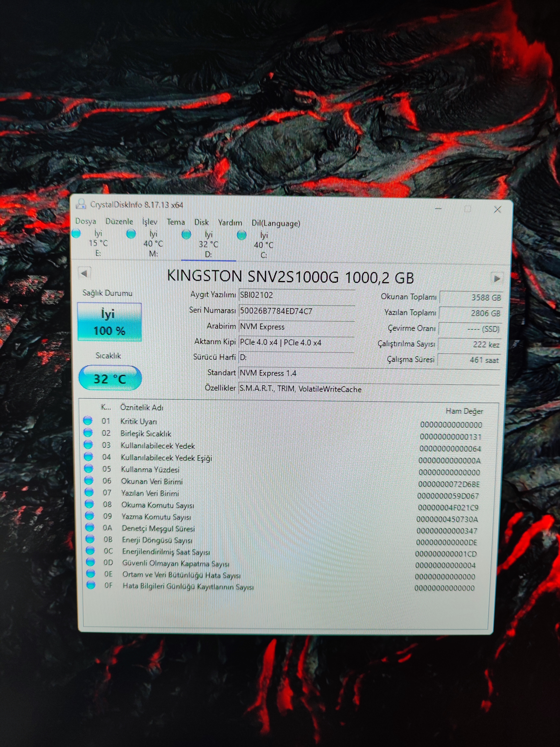Viewport: 560px width, 747px height.
Task: Click the KINGSTON SNV2S1000G disk title
Action: [290, 277]
